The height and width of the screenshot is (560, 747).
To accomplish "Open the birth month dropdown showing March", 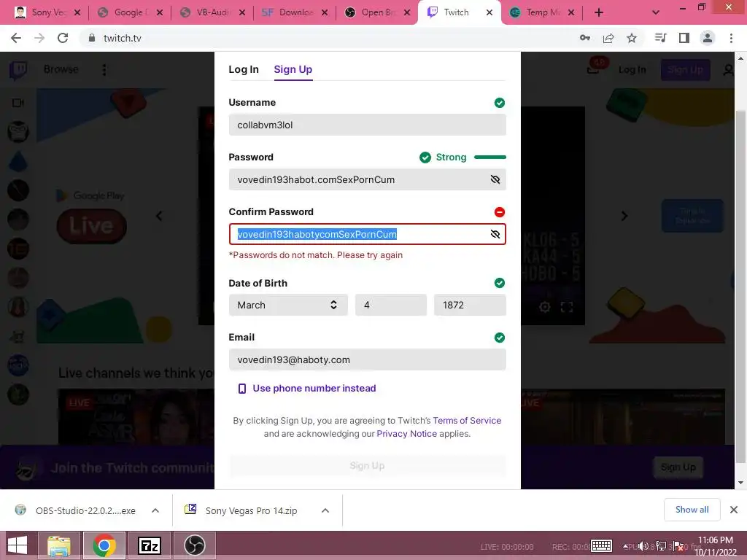I will tap(288, 305).
